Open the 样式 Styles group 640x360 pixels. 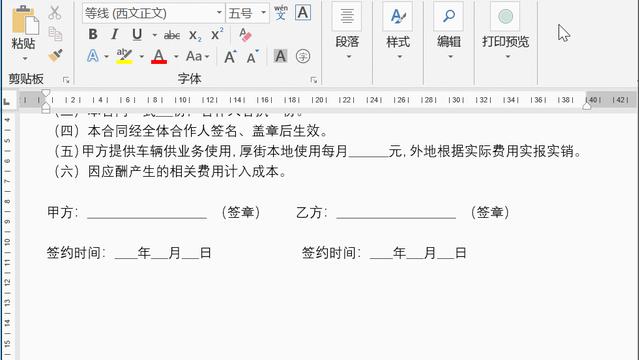(398, 32)
